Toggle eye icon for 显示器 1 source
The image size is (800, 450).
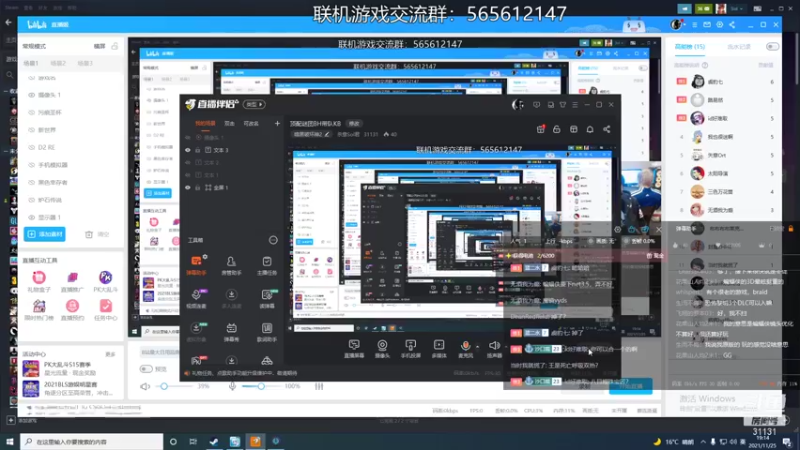pyautogui.click(x=32, y=218)
